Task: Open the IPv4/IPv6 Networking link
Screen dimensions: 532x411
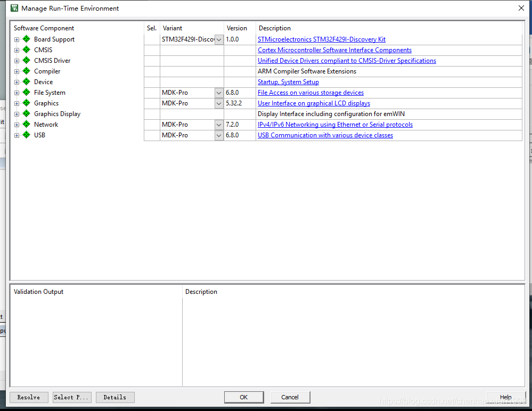Action: click(x=335, y=125)
